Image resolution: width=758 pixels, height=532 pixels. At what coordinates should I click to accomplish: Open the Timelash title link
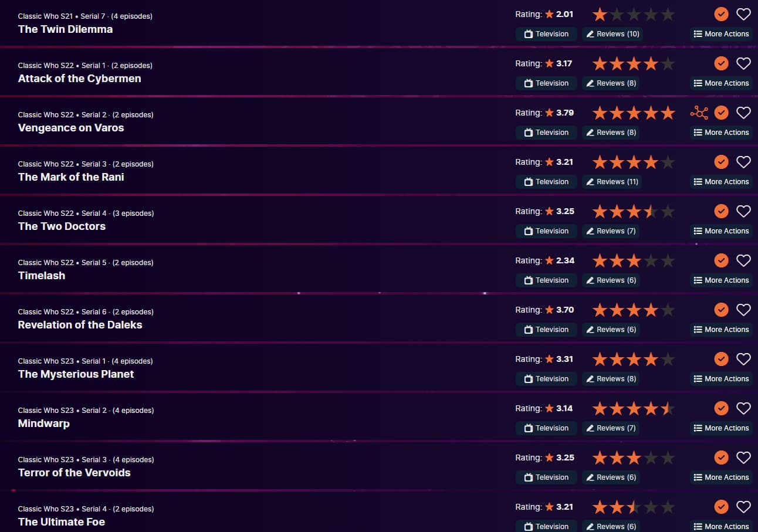click(x=42, y=276)
